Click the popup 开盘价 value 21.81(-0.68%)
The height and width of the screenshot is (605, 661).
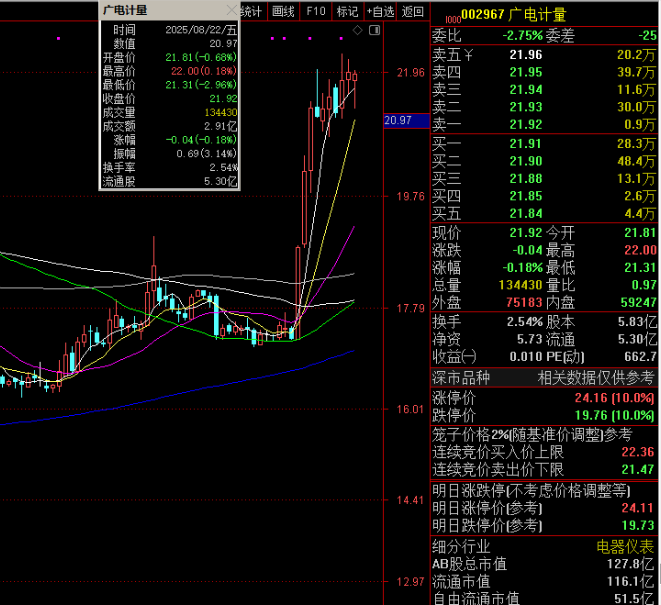click(201, 57)
